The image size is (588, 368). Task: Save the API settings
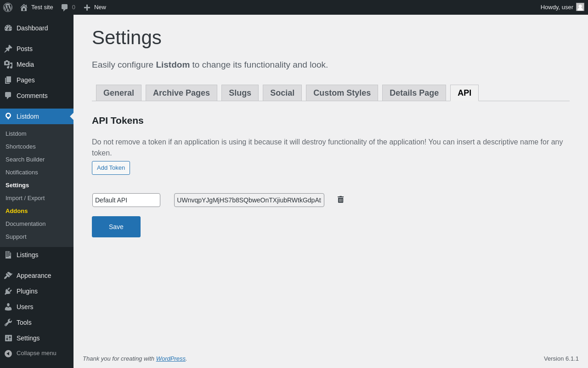pos(116,227)
